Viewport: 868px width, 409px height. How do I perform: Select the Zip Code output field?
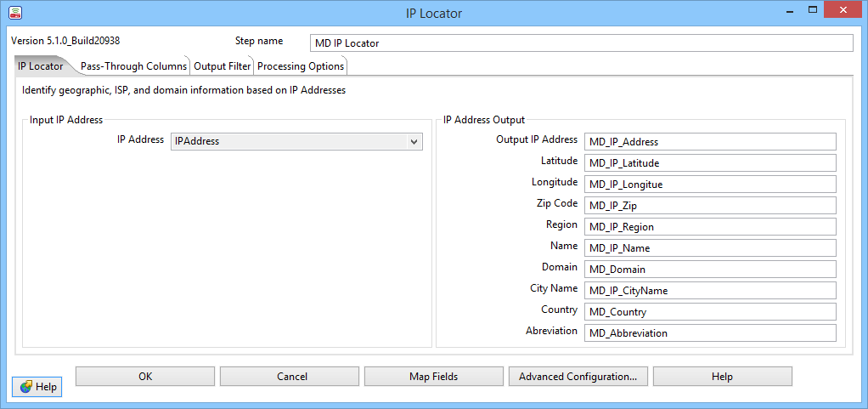pos(710,206)
